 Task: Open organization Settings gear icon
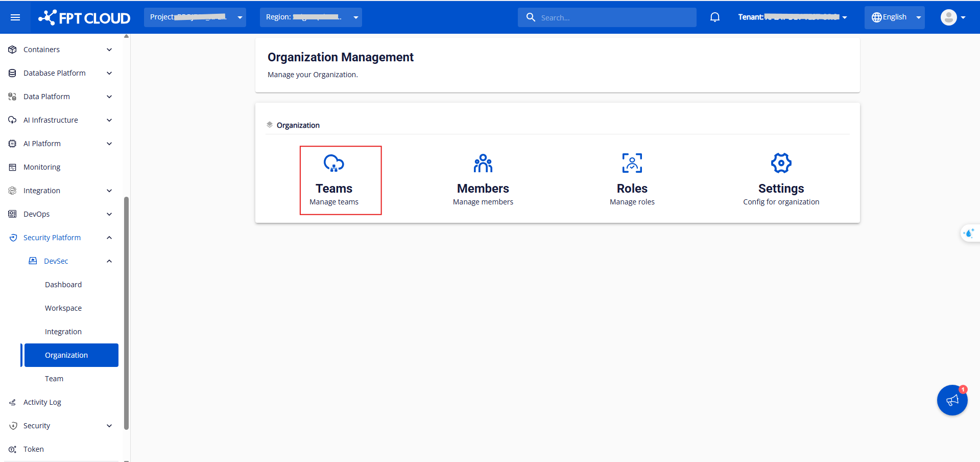tap(781, 164)
